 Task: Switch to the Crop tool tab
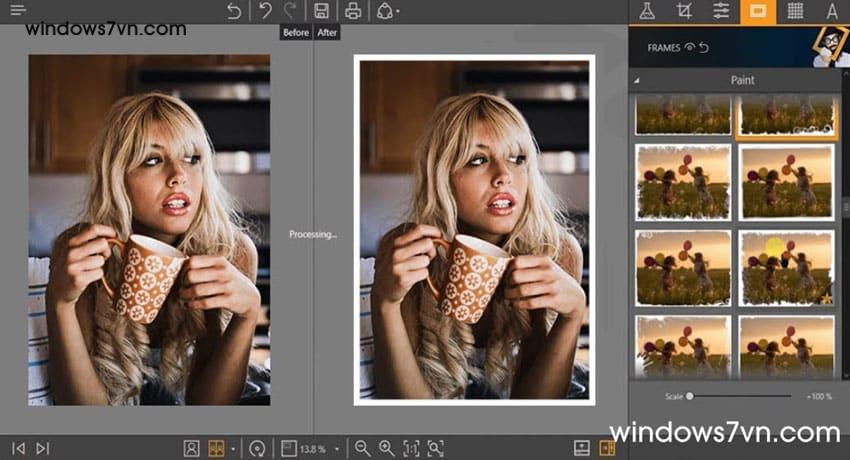pyautogui.click(x=684, y=11)
